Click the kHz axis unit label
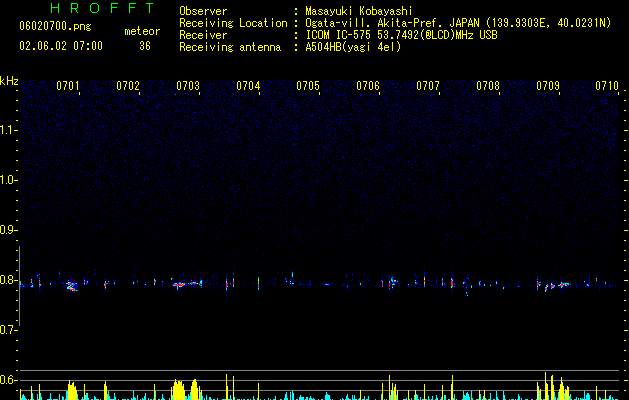The image size is (629, 400). [x=9, y=81]
